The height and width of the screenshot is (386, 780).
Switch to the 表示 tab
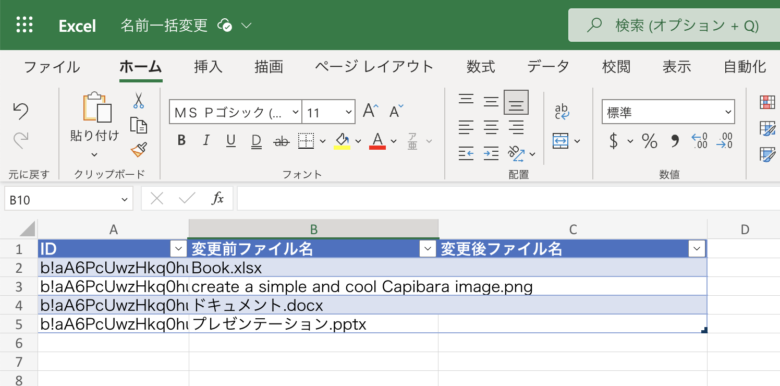(x=677, y=67)
